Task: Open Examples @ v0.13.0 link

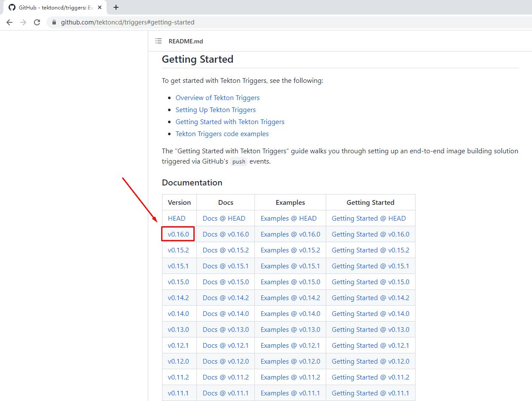Action: [290, 330]
